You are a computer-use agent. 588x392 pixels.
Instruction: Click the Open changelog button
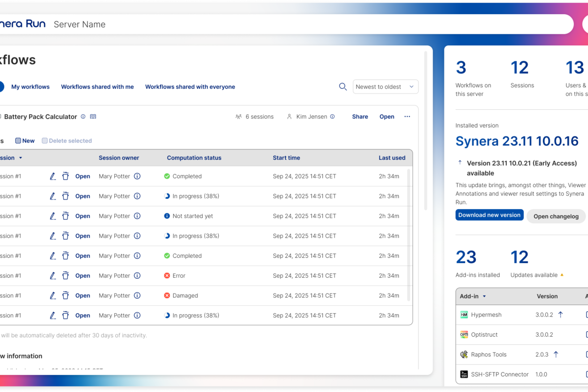(x=556, y=216)
